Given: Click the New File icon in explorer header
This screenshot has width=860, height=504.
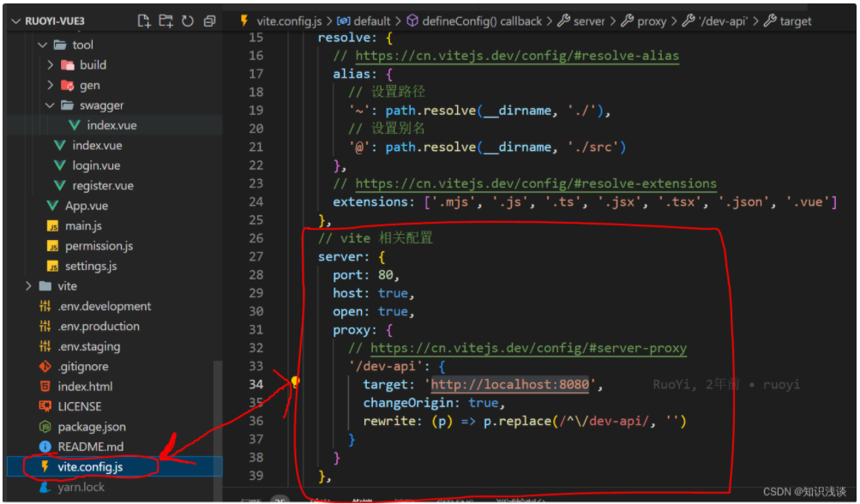Looking at the screenshot, I should pyautogui.click(x=144, y=21).
